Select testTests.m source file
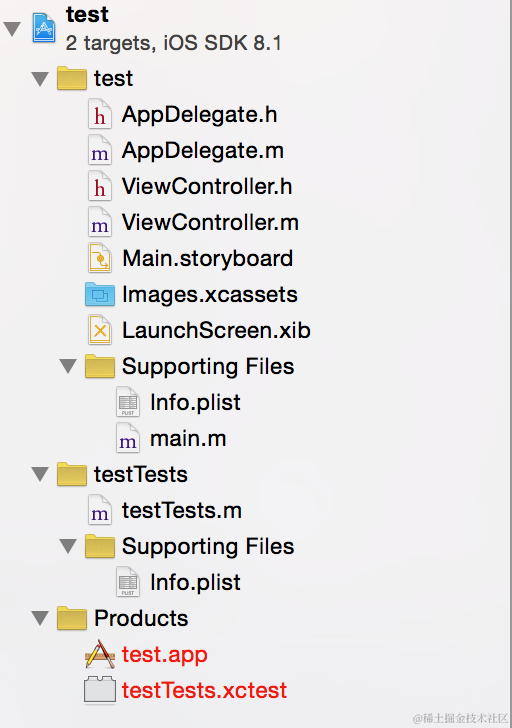The width and height of the screenshot is (512, 728). click(182, 511)
